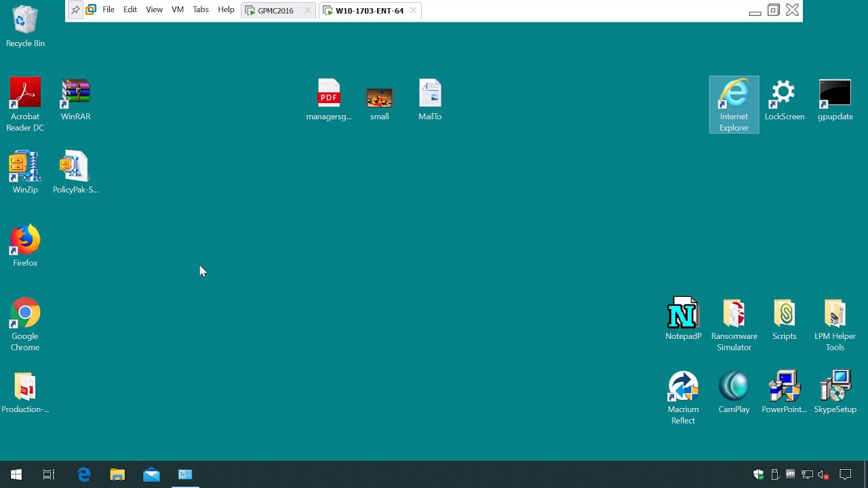The image size is (868, 488).
Task: Select the Scripts folder icon
Action: [x=785, y=319]
